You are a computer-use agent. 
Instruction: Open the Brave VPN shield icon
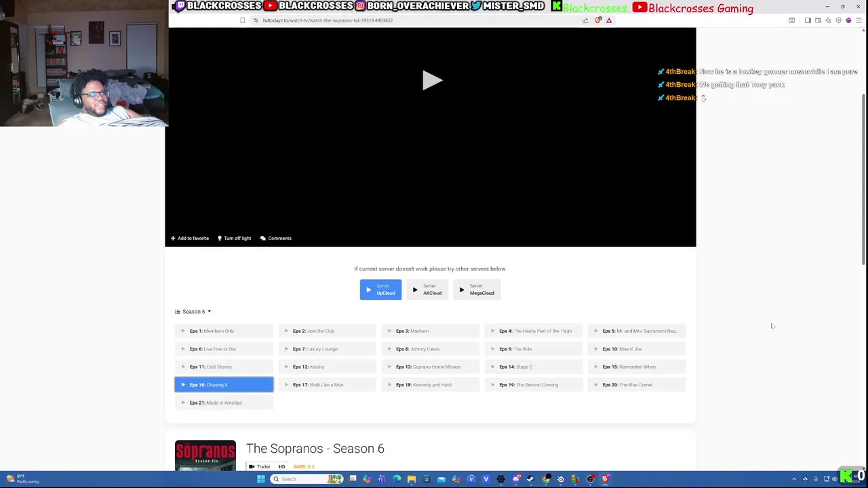tap(838, 20)
